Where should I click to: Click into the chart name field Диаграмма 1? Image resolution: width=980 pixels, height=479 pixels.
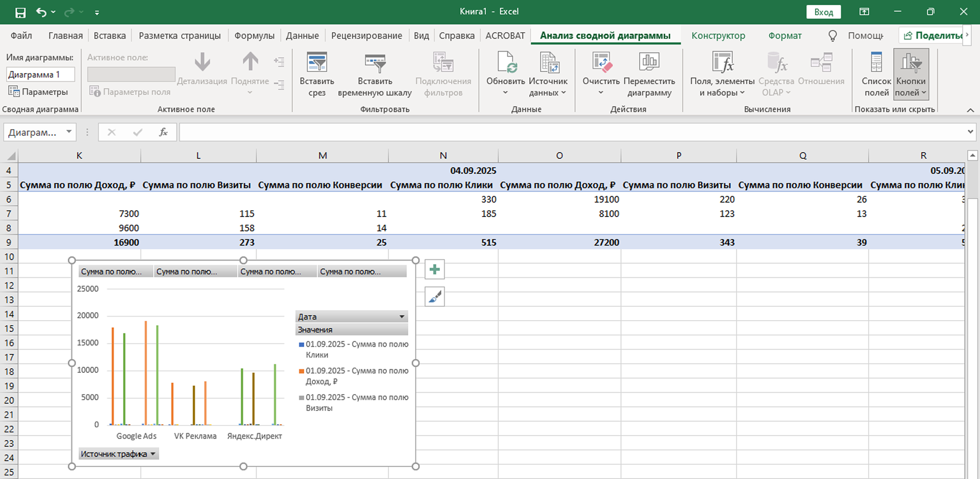(x=40, y=75)
